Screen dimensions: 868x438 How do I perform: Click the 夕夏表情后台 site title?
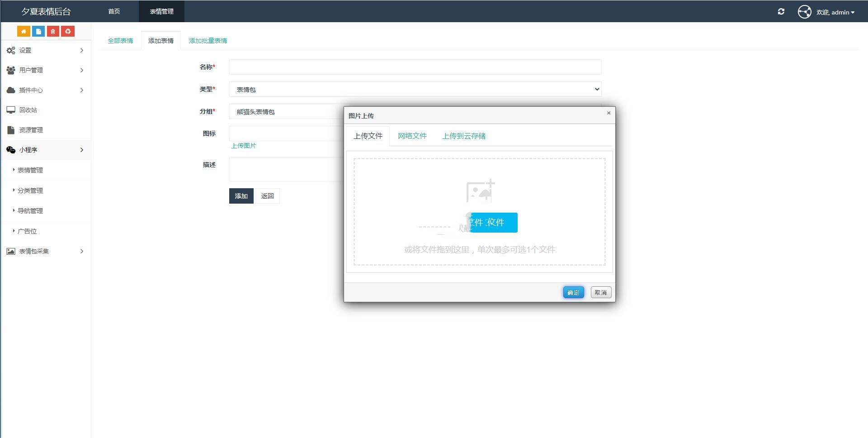coord(46,11)
